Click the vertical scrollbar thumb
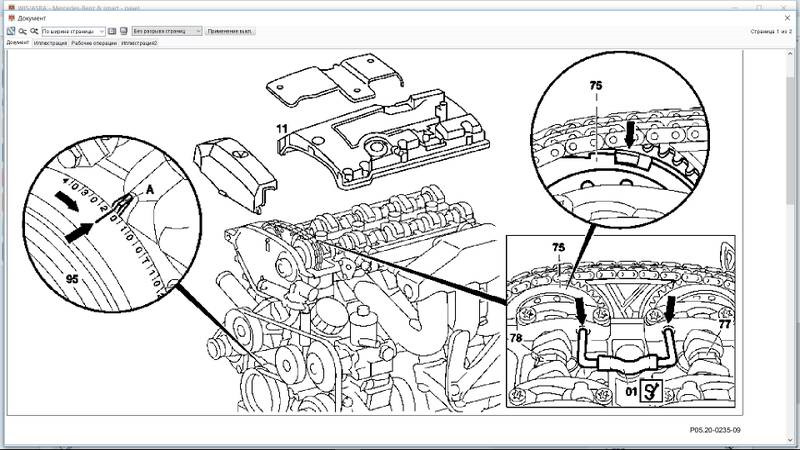 pyautogui.click(x=790, y=138)
